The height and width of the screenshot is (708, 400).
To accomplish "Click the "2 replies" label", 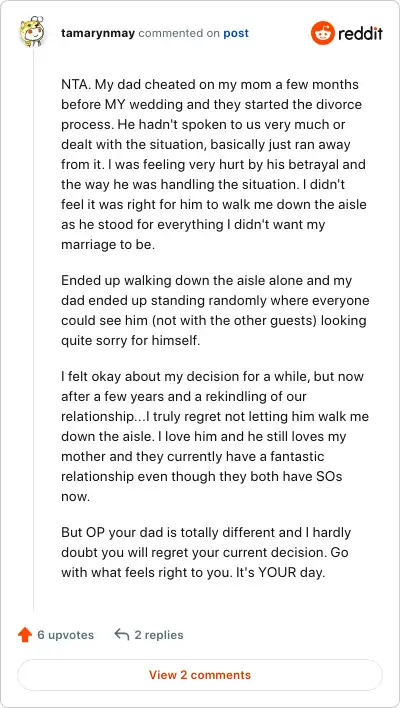I will 159,635.
